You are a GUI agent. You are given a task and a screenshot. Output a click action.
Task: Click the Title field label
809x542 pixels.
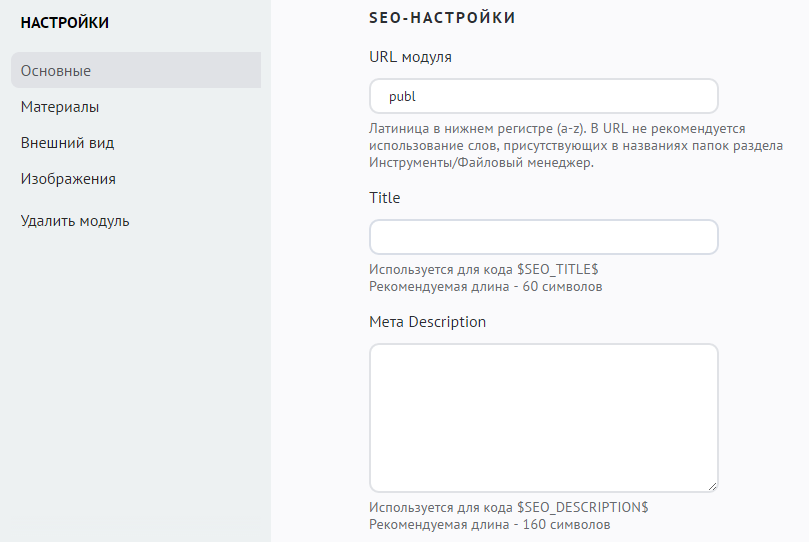coord(385,198)
